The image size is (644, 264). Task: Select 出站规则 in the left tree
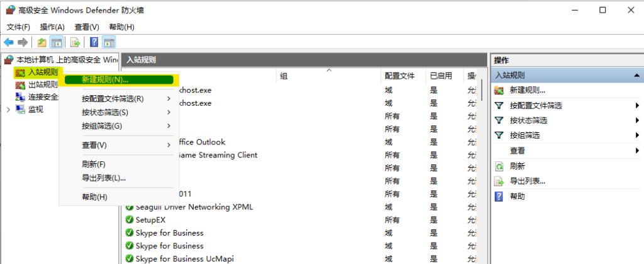[42, 84]
